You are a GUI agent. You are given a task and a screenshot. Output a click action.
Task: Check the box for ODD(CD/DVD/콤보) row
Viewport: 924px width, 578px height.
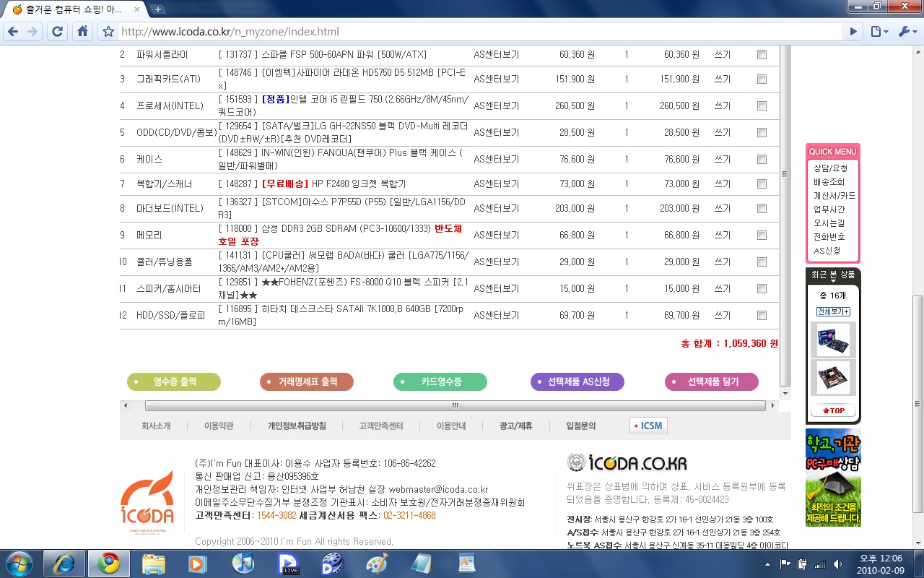tap(762, 132)
